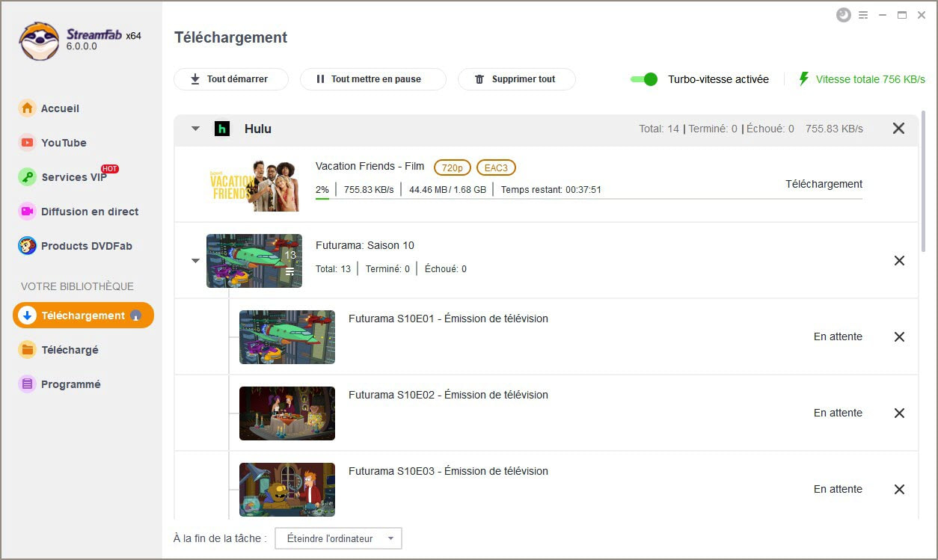
Task: Open the À la fin de la tâche dropdown
Action: click(338, 538)
